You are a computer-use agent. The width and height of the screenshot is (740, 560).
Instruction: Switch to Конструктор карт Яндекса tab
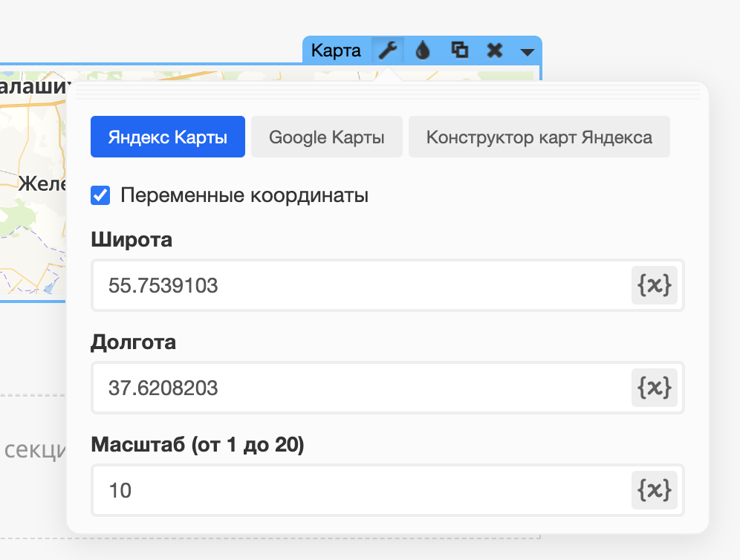coord(539,137)
